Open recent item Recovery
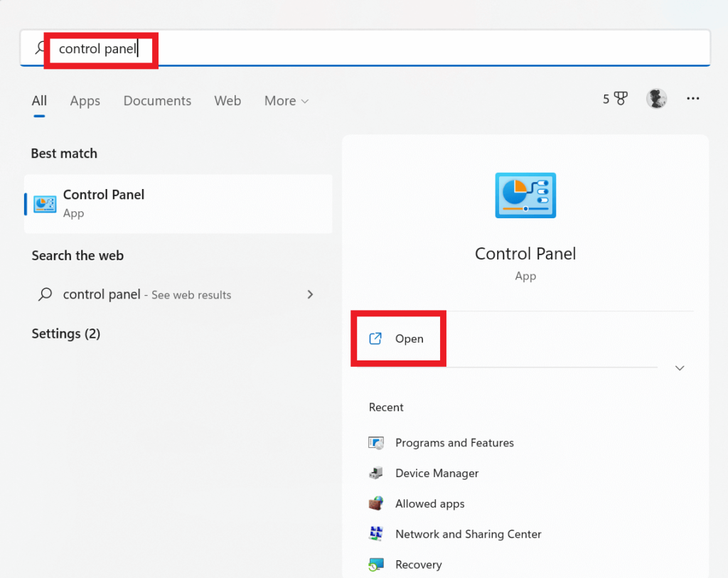Viewport: 728px width, 578px height. (419, 564)
